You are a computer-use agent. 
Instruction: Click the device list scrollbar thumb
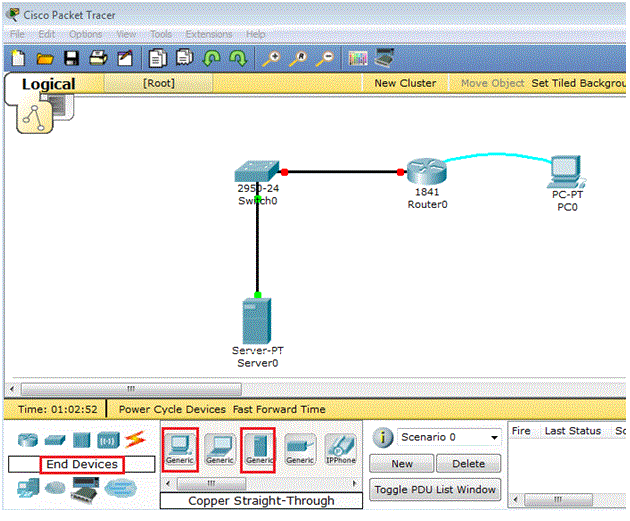coord(211,483)
